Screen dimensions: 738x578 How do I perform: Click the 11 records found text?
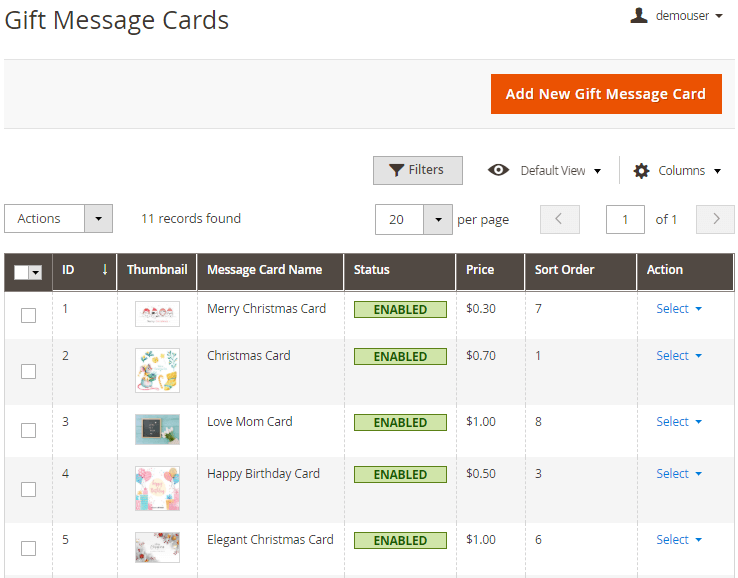pos(191,218)
